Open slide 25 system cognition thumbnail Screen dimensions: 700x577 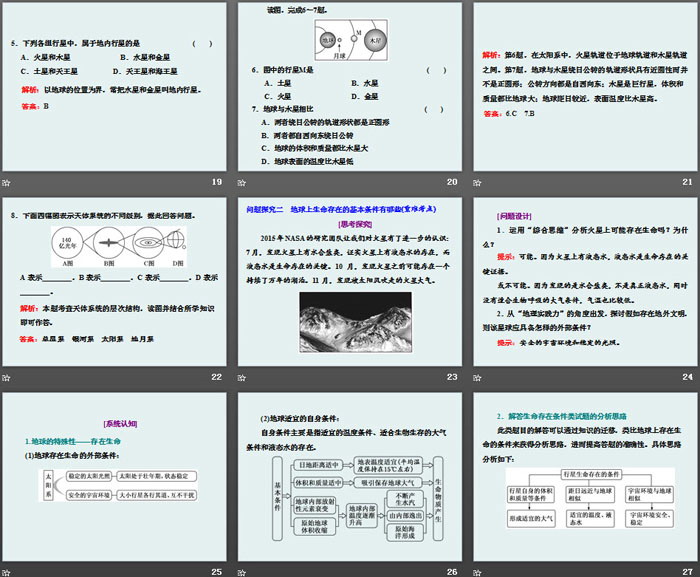[114, 477]
